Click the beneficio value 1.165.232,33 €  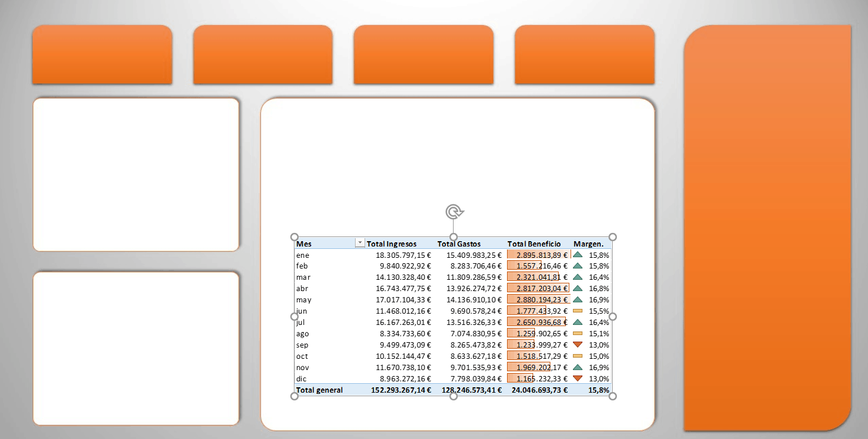tap(541, 378)
